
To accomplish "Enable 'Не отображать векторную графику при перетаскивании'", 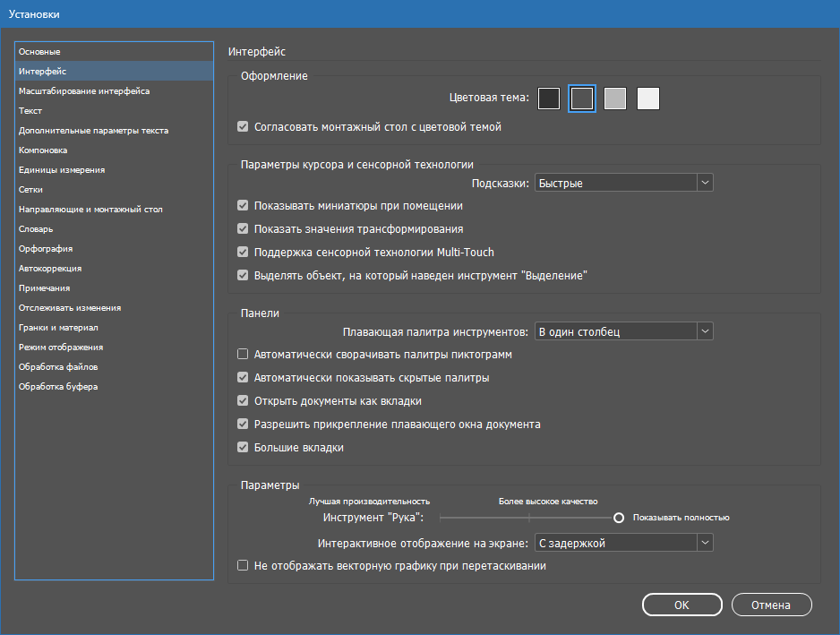I will tap(243, 566).
